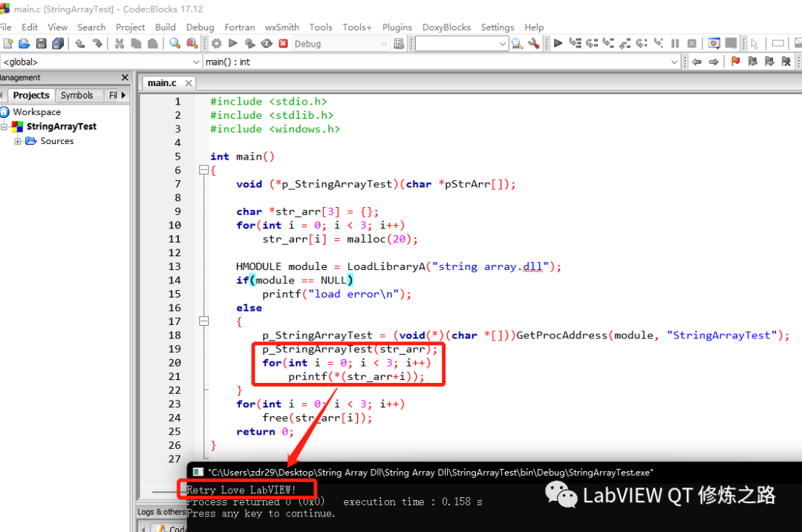Click the Step into debugger icon
Viewport: 802px width, 532px height.
[x=608, y=43]
